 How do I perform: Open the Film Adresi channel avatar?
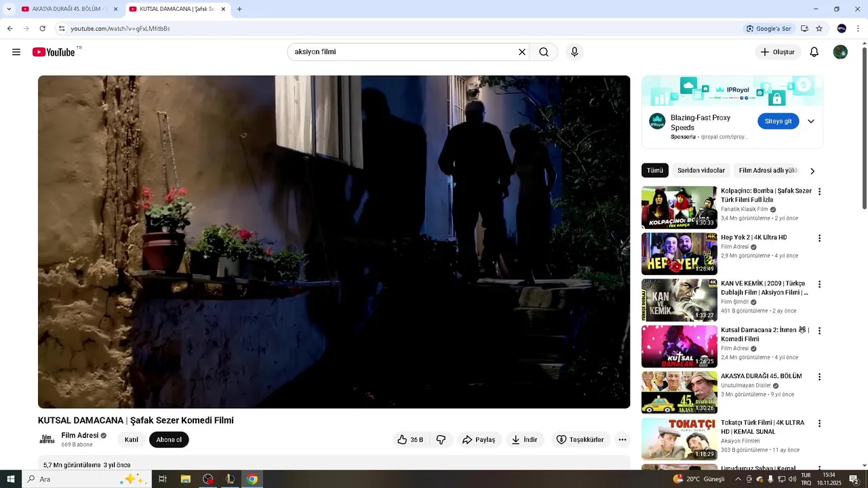47,440
